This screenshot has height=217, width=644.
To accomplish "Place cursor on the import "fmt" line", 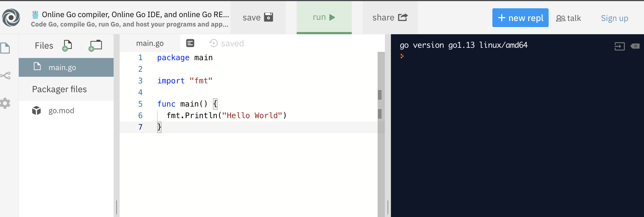I will pyautogui.click(x=185, y=81).
